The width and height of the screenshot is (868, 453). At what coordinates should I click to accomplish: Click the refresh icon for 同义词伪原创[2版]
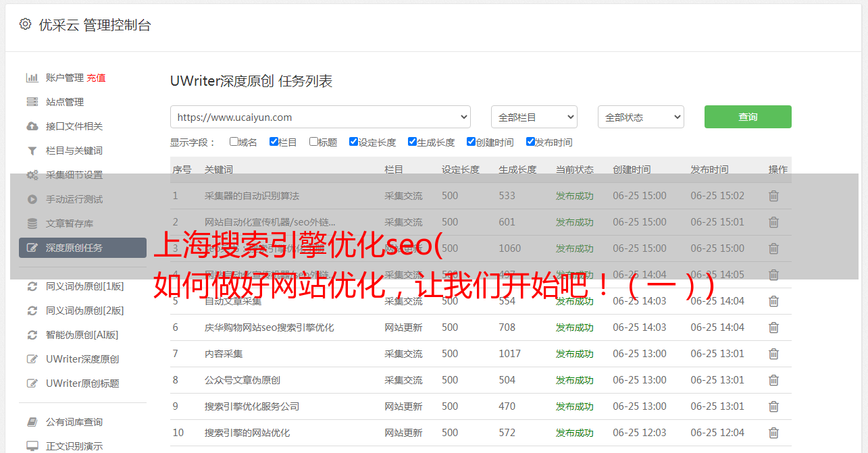[32, 311]
